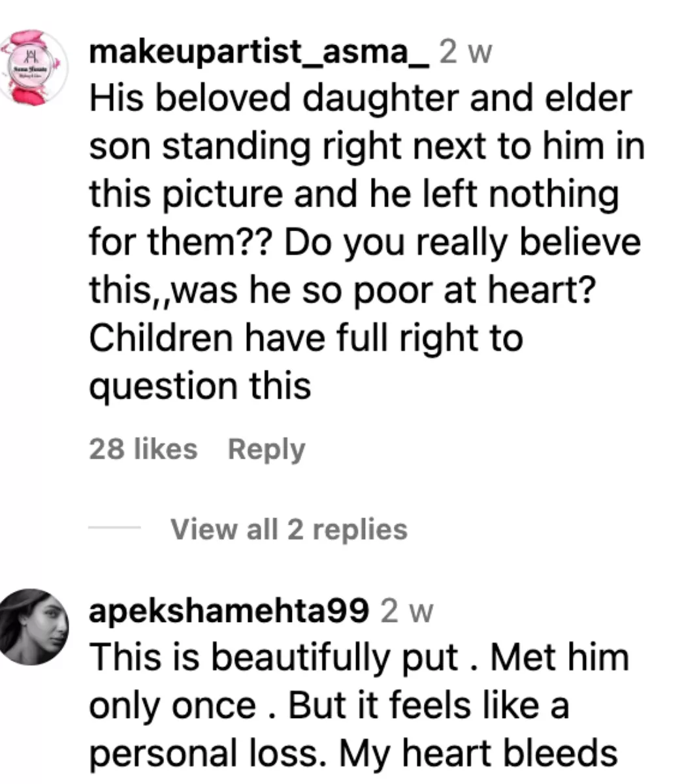Show who liked via "28 likes"

pyautogui.click(x=143, y=449)
